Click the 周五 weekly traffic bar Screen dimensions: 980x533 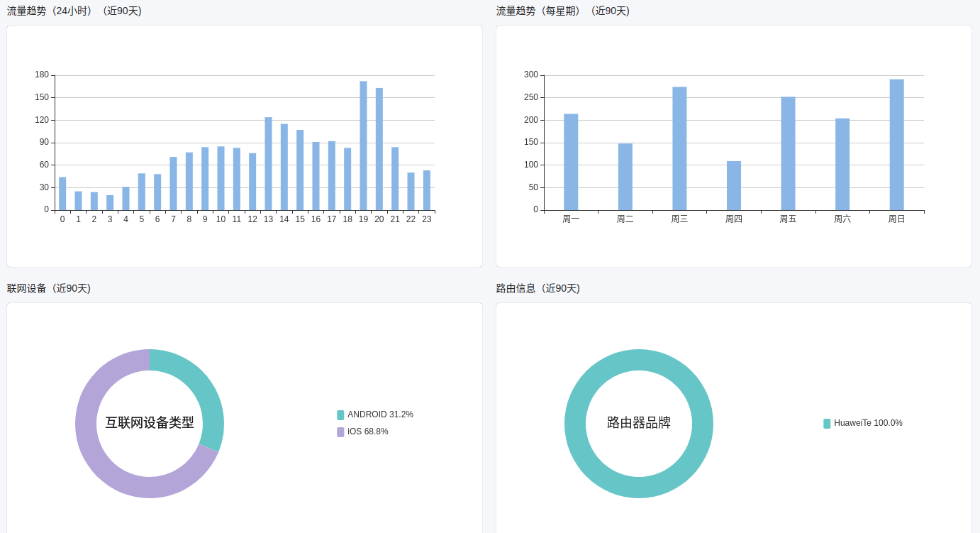click(x=788, y=153)
